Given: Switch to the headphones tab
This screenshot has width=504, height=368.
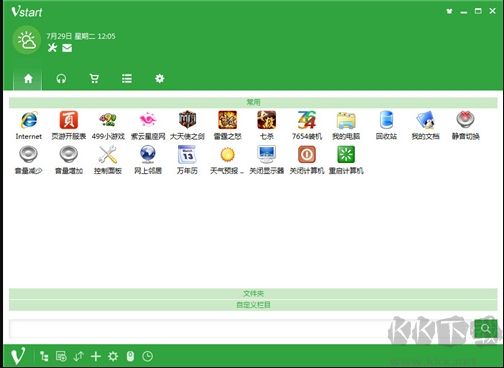Looking at the screenshot, I should tap(61, 79).
